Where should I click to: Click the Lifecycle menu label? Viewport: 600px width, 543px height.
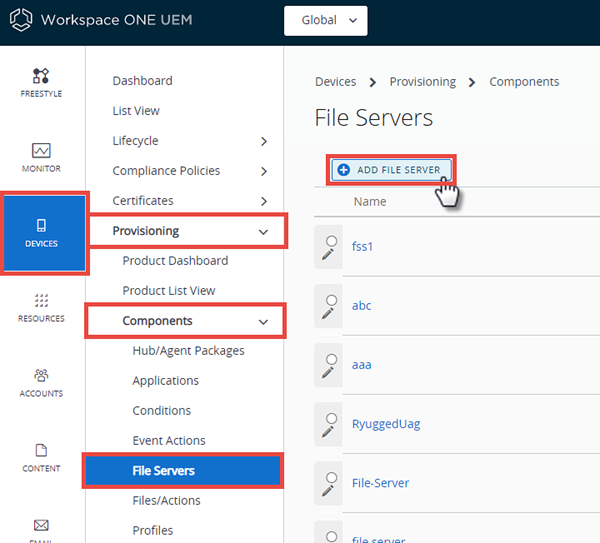(135, 141)
